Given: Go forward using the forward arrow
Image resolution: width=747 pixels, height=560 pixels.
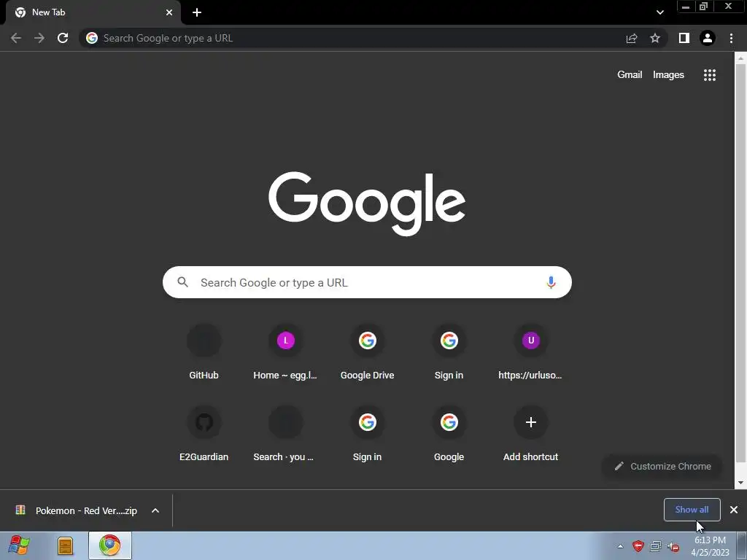Looking at the screenshot, I should pos(39,38).
